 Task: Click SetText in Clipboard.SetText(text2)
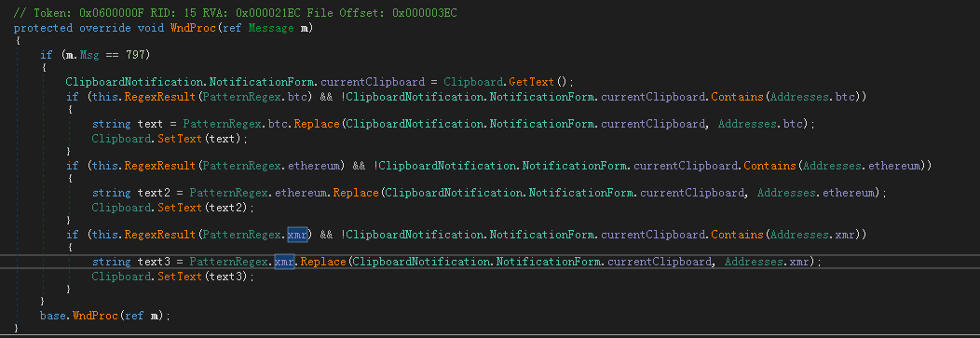pos(180,208)
